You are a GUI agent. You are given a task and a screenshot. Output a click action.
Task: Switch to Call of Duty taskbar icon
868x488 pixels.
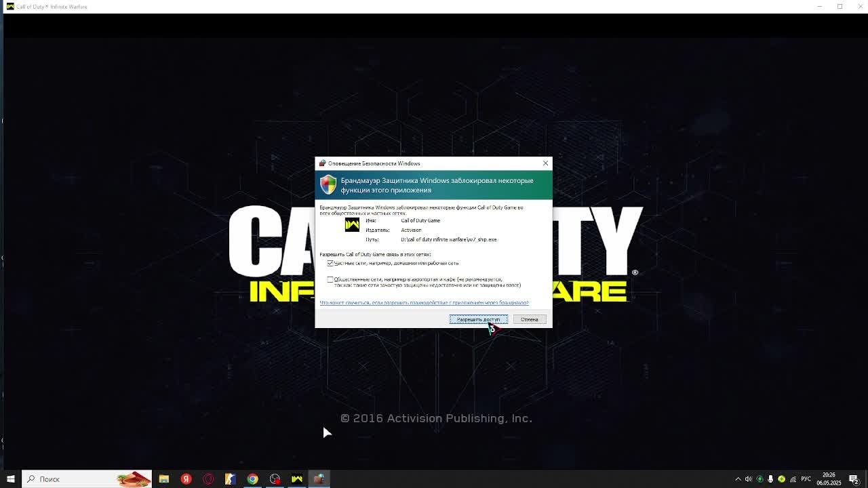297,479
